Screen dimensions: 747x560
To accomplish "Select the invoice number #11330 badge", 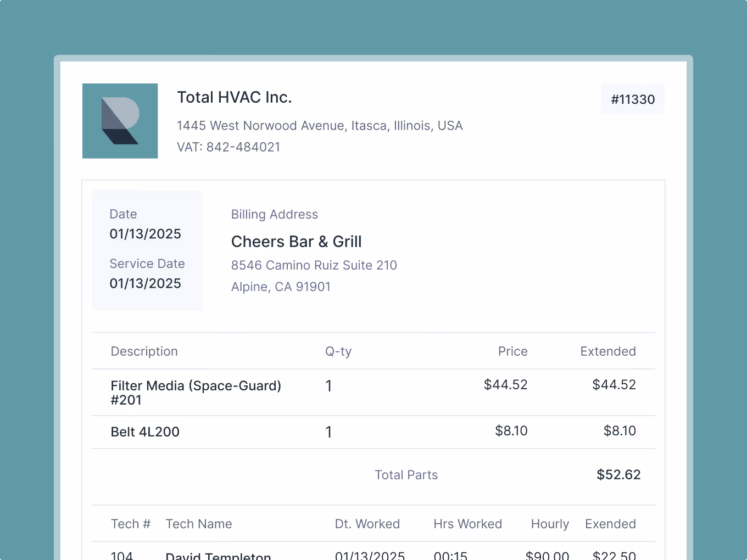I will [633, 99].
